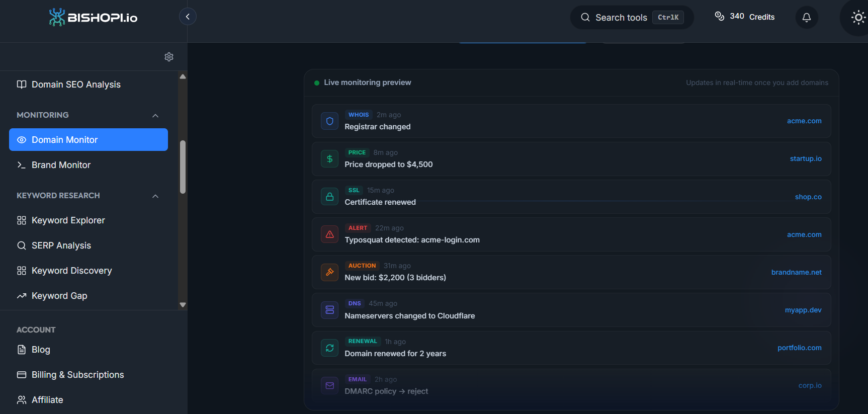Click the PRICE dollar icon
This screenshot has height=414, width=868.
[330, 159]
